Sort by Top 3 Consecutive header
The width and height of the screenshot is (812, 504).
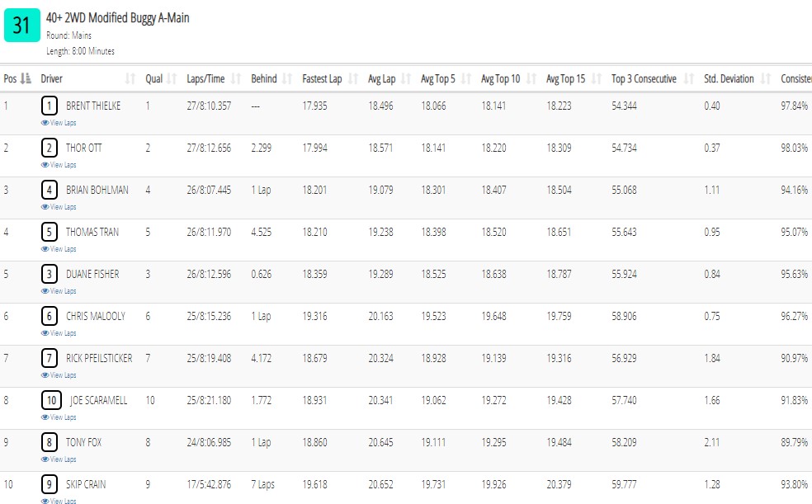pyautogui.click(x=644, y=78)
